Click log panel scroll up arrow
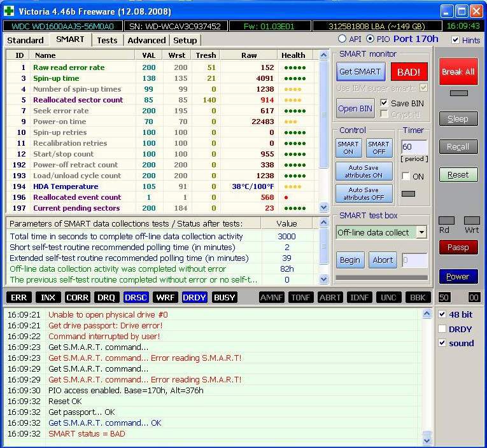The height and width of the screenshot is (448, 487). click(x=427, y=314)
